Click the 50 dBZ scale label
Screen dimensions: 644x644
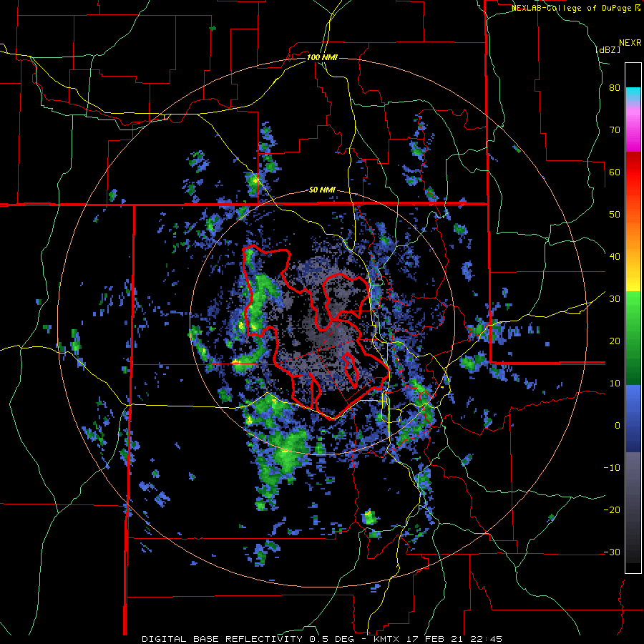pos(615,215)
